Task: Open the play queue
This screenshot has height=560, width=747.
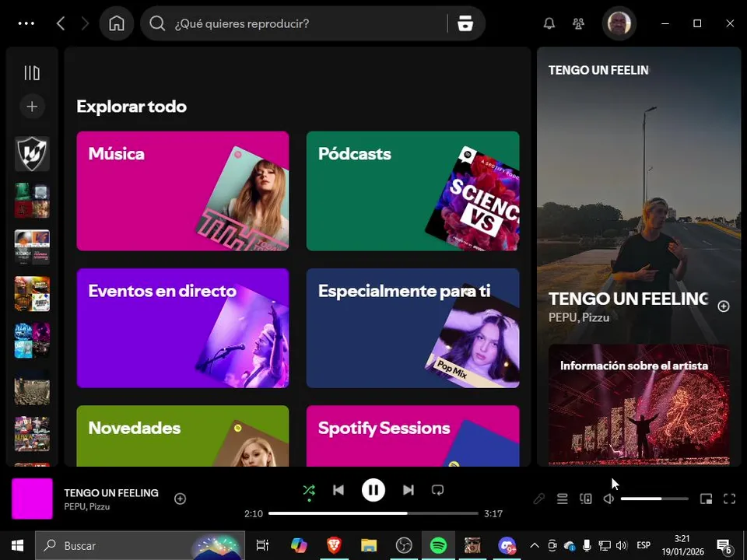Action: coord(562,499)
